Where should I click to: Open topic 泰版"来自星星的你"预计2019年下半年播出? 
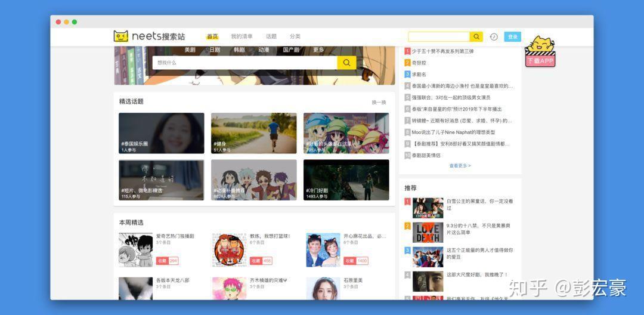(x=457, y=109)
